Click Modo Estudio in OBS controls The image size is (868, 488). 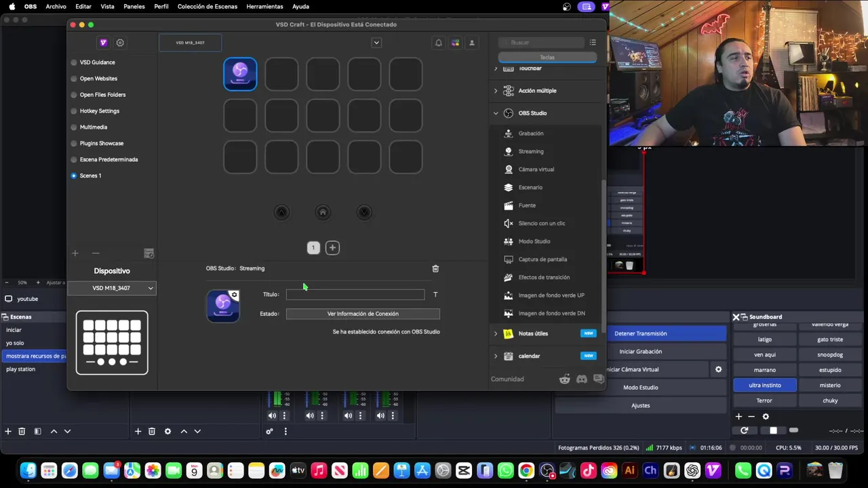click(x=641, y=388)
